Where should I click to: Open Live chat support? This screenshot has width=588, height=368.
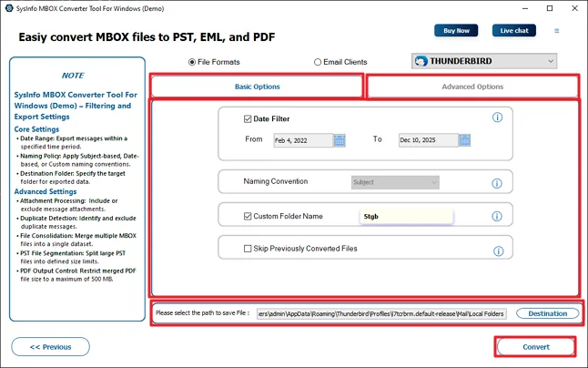point(514,31)
